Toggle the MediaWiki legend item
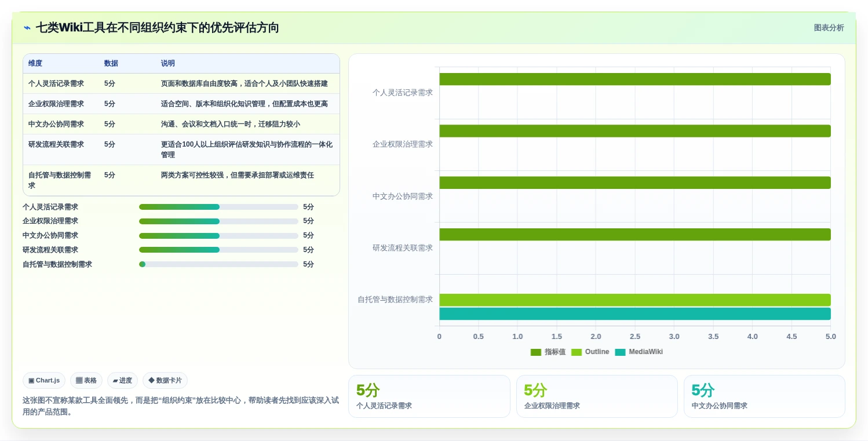 639,352
